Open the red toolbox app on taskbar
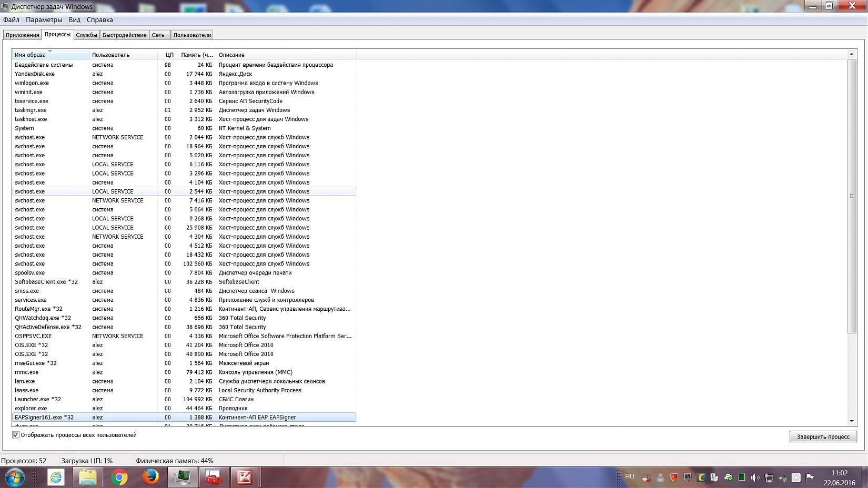The width and height of the screenshot is (868, 488). [x=214, y=477]
